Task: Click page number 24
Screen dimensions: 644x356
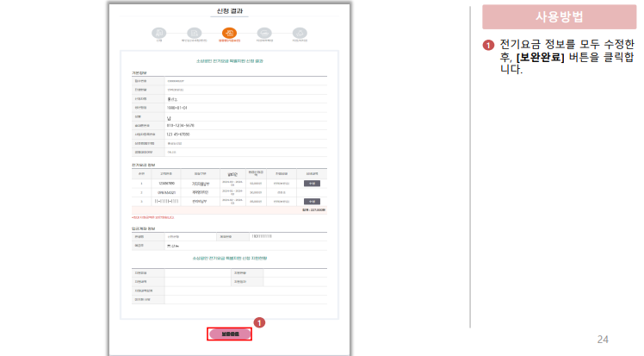Action: pos(603,340)
